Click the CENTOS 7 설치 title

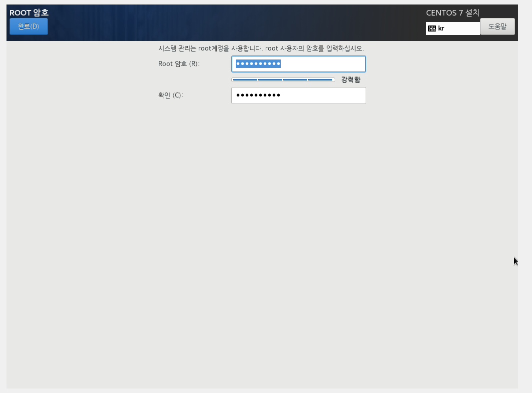point(453,13)
